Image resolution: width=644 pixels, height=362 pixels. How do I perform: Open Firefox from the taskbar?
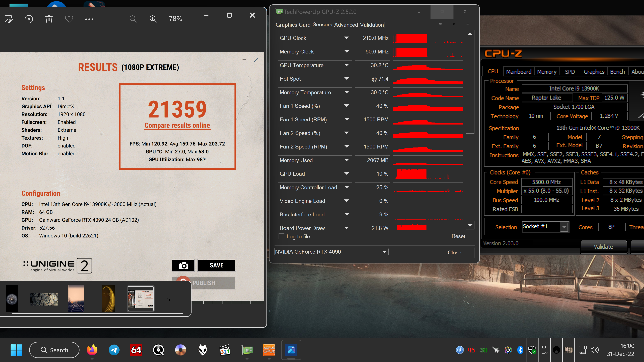click(x=92, y=350)
